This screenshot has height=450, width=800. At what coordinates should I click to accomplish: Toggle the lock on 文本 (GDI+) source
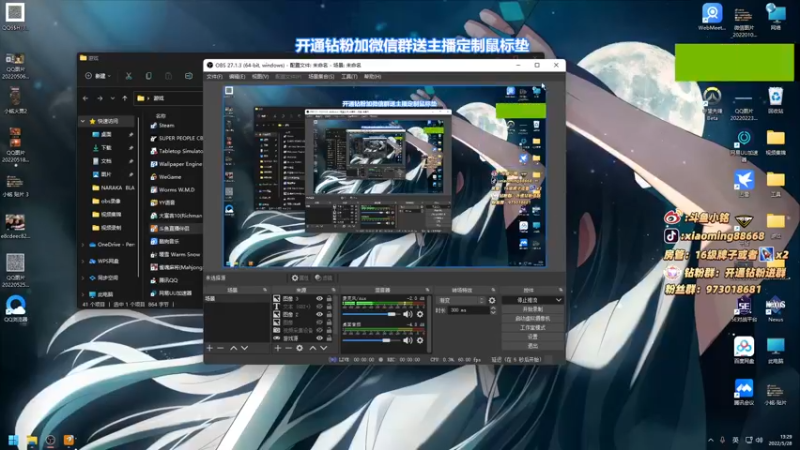329,307
